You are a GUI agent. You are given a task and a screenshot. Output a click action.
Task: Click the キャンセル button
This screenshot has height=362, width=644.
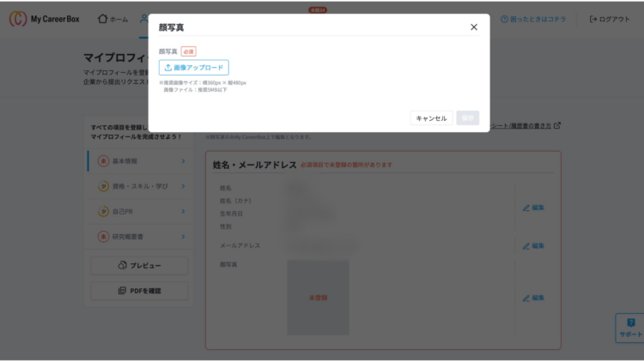click(x=431, y=118)
